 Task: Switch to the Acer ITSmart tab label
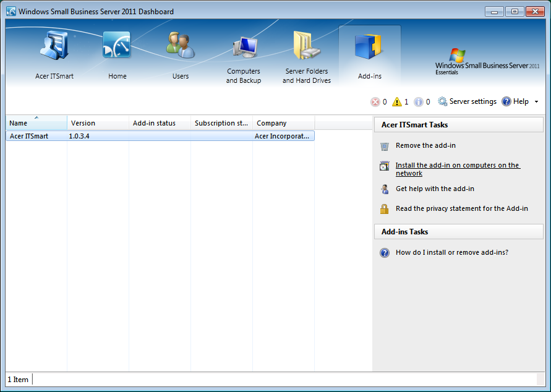coord(54,76)
